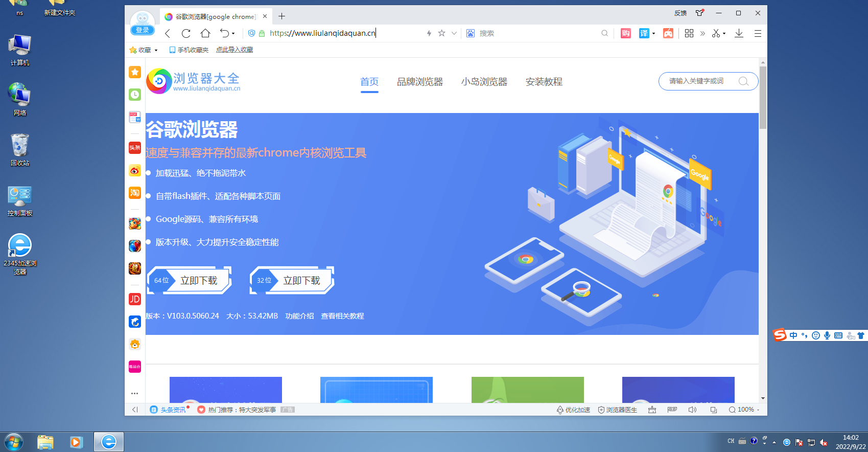Click the 浏览器大全 site logo

193,81
